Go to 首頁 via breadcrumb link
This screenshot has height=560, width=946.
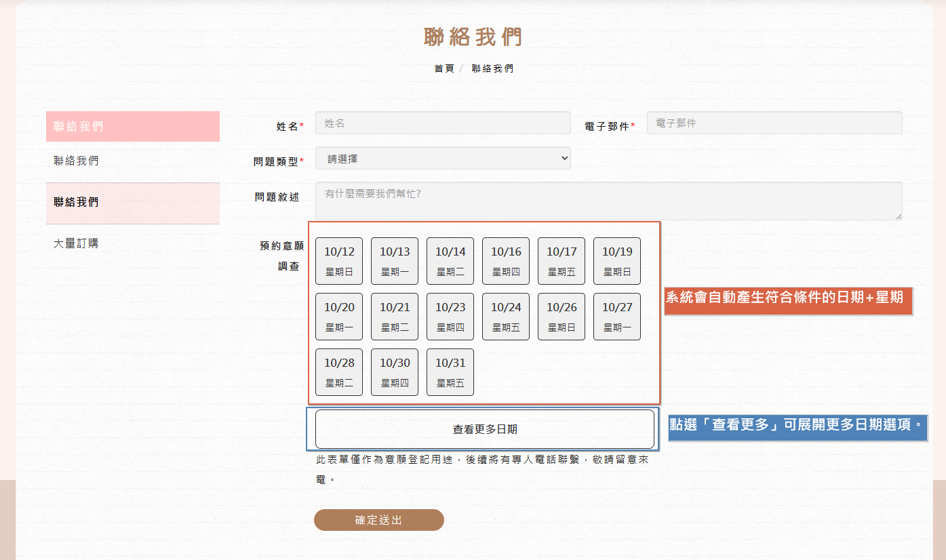point(444,68)
